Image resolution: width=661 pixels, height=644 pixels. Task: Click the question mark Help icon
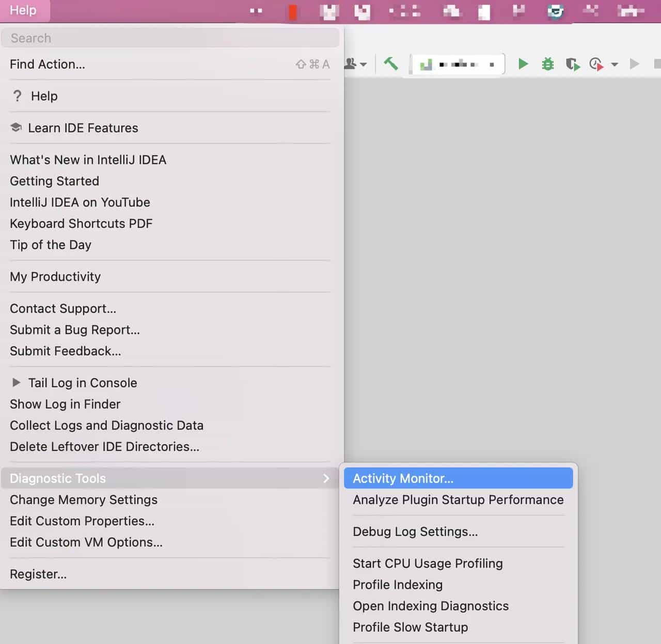[17, 95]
